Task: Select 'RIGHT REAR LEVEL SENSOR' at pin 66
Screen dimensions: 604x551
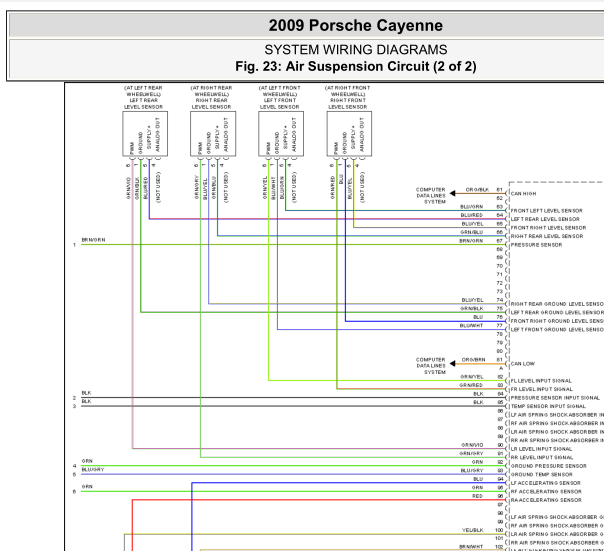Action: tap(547, 236)
